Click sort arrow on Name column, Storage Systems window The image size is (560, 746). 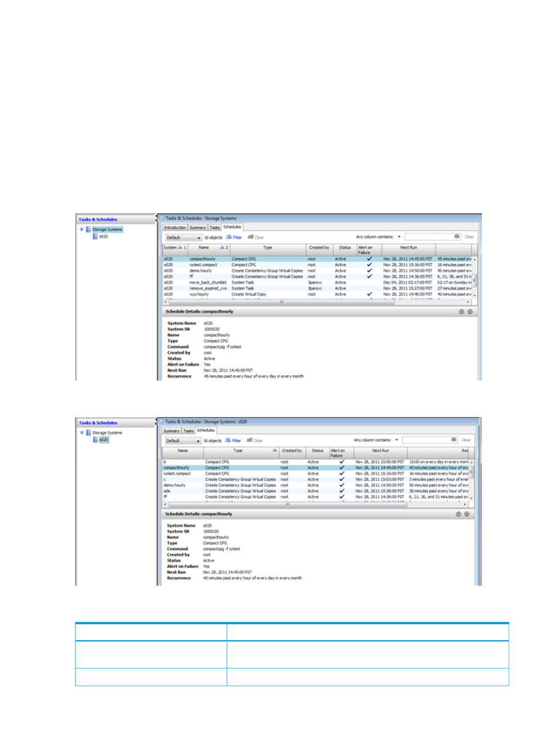(222, 247)
